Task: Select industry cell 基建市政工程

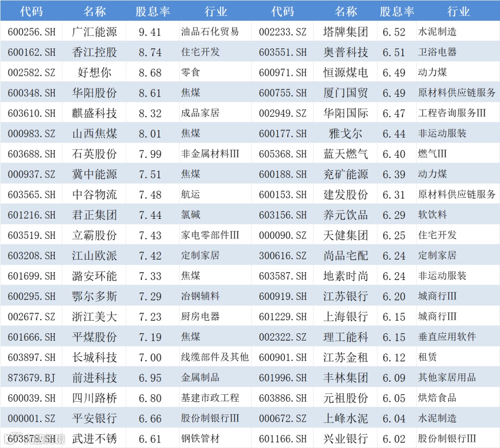Action: (x=210, y=398)
